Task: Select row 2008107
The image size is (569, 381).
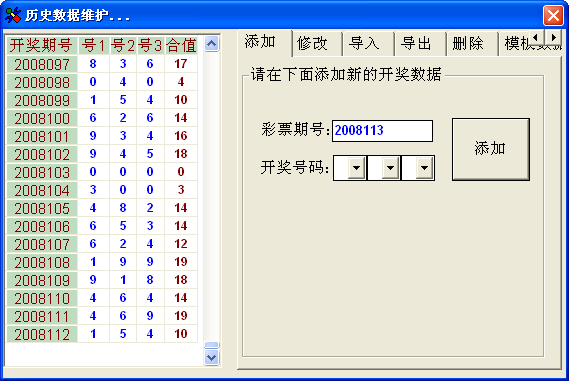Action: pos(102,244)
